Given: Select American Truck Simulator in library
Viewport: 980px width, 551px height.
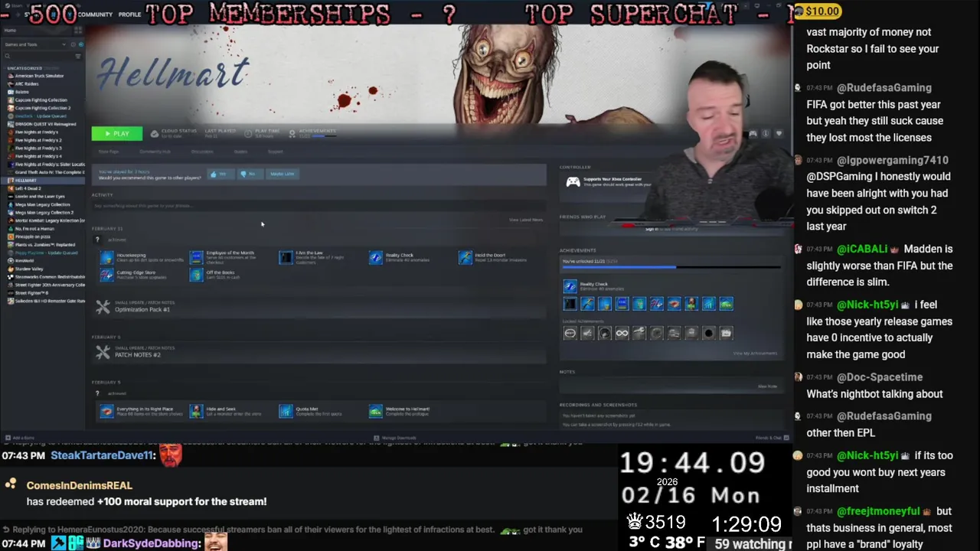Looking at the screenshot, I should coord(39,76).
